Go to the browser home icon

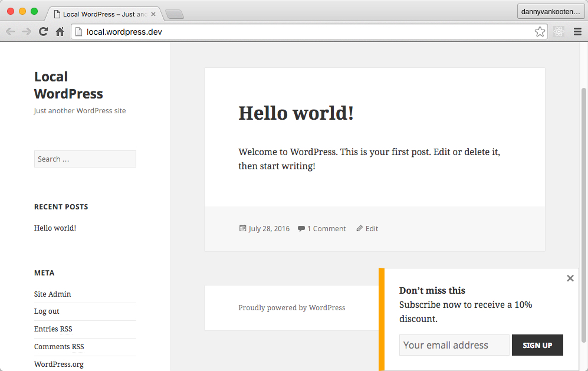tap(60, 32)
